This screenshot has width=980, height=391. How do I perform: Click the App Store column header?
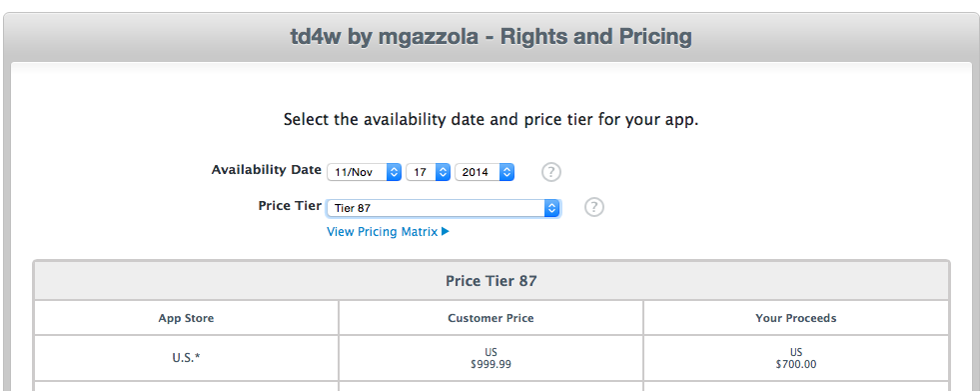pyautogui.click(x=186, y=318)
